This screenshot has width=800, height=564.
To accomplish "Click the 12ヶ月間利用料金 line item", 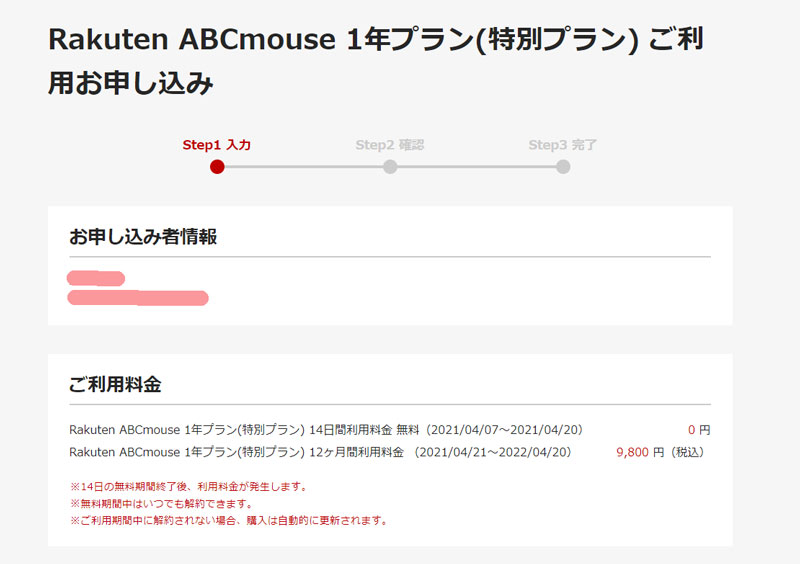I will coord(320,452).
